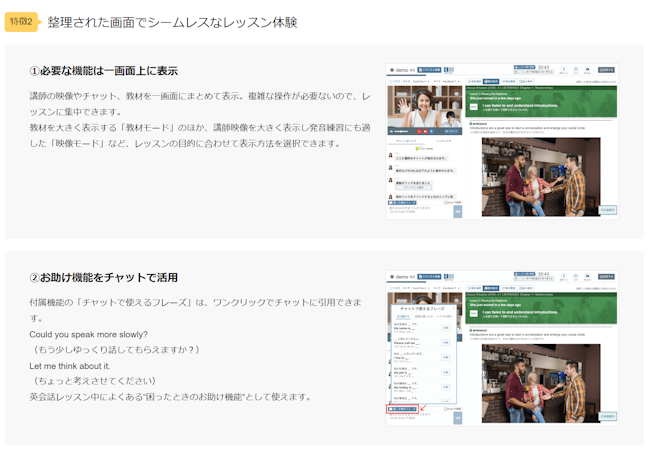Open camera device dropdown in section ① screenshot
This screenshot has height=451, width=650.
pos(420,81)
